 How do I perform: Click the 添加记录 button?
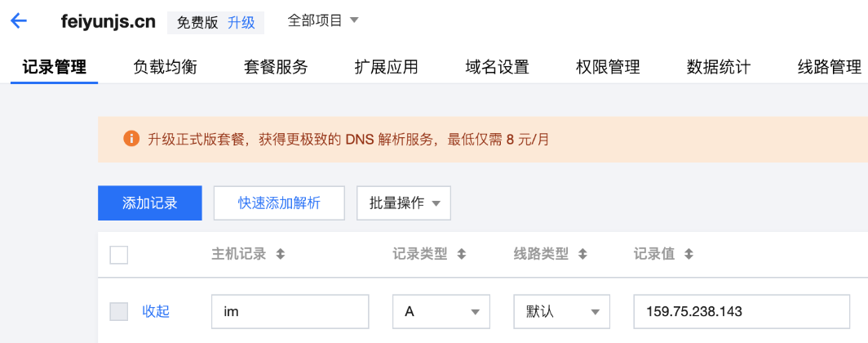[150, 203]
